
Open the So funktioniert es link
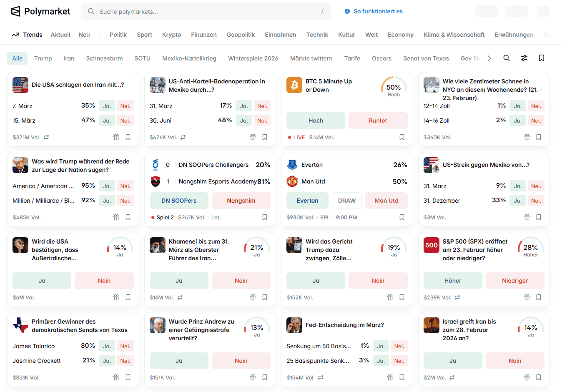378,11
